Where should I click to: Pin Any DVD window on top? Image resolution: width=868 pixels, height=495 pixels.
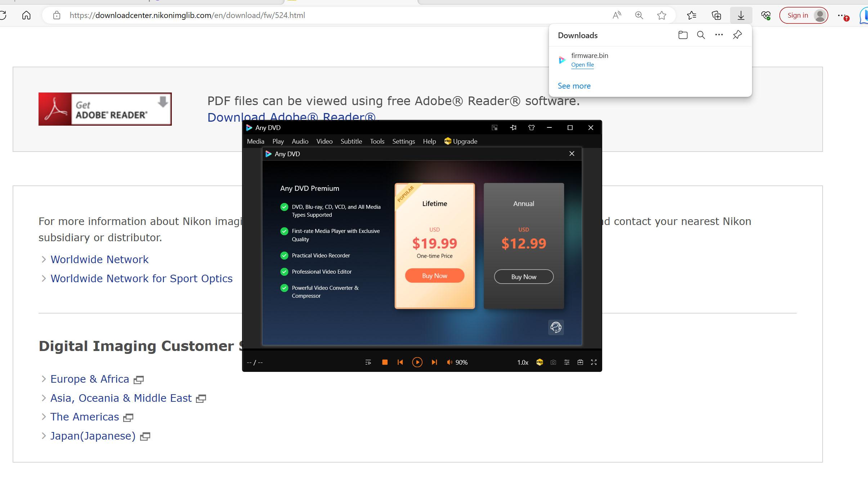coord(513,127)
